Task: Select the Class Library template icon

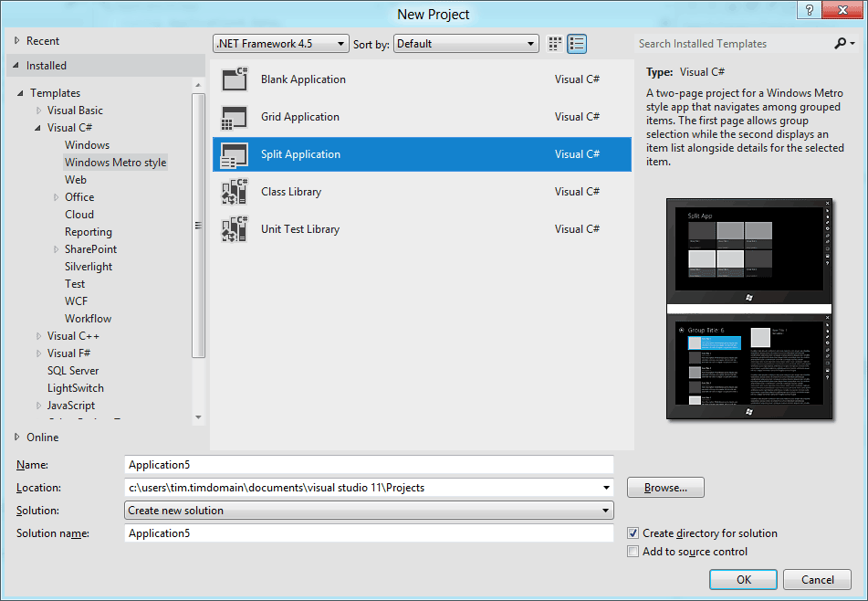Action: pos(235,192)
